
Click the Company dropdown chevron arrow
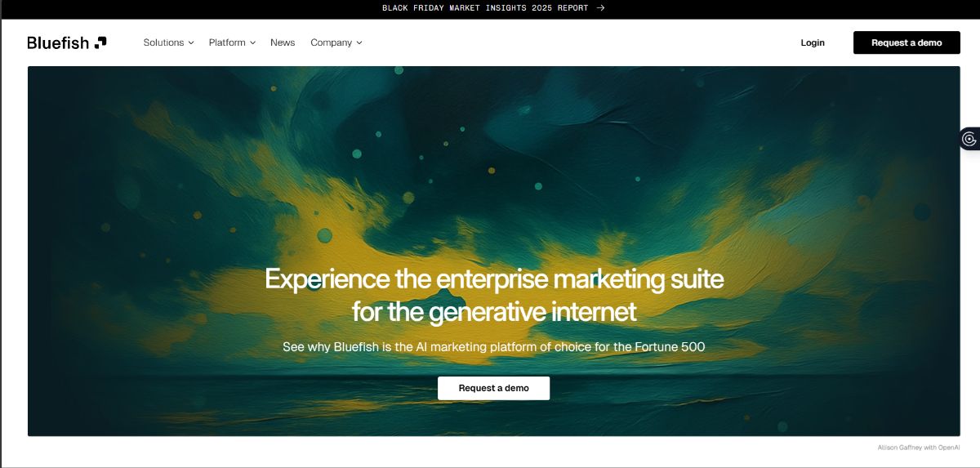359,42
